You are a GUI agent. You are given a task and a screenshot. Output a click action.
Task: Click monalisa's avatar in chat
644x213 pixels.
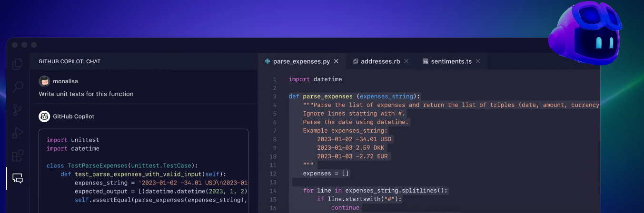44,81
